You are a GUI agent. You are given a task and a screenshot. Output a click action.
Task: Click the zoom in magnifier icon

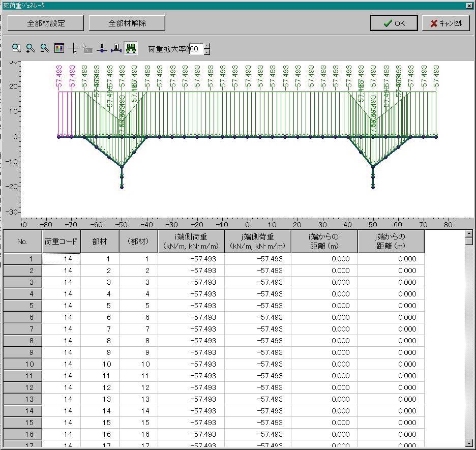coord(31,49)
